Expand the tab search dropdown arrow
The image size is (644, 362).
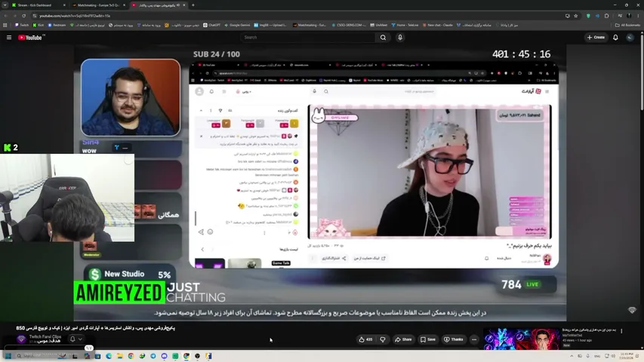point(5,5)
